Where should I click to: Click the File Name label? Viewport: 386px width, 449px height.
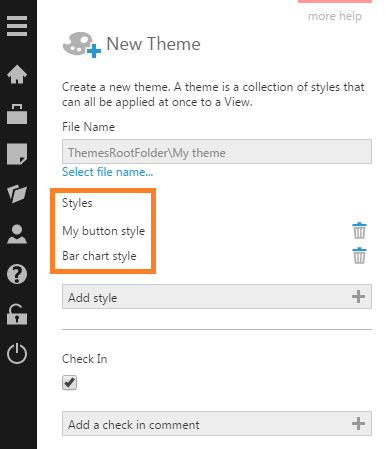[89, 127]
